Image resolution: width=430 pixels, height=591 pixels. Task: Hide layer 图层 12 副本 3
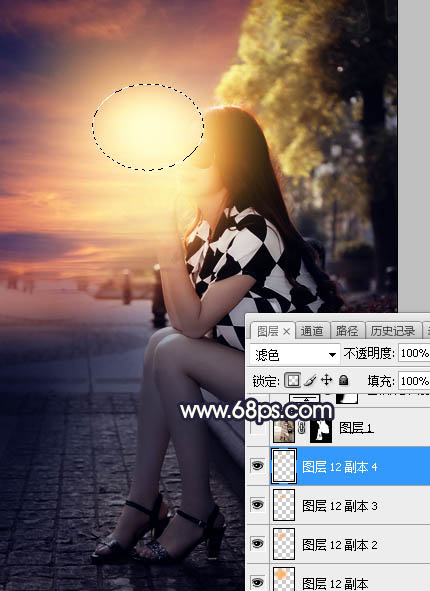pyautogui.click(x=258, y=505)
